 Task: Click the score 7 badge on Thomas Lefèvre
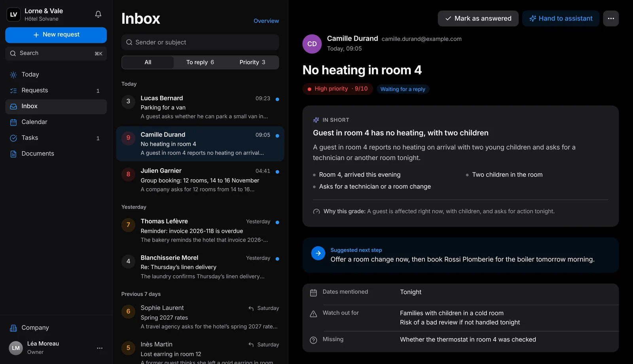128,225
